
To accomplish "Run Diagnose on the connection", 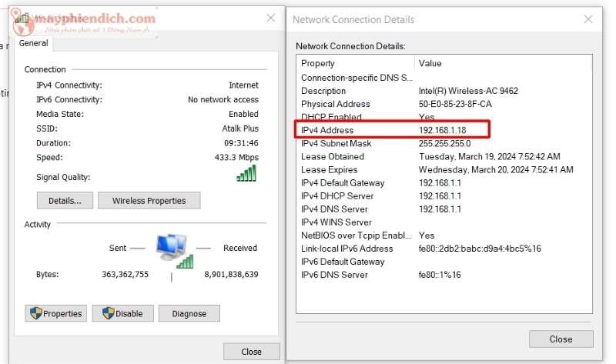I will (189, 313).
